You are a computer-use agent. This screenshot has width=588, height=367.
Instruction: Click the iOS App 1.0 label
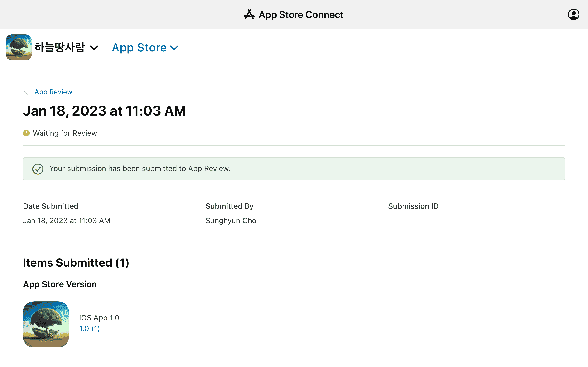click(x=99, y=318)
